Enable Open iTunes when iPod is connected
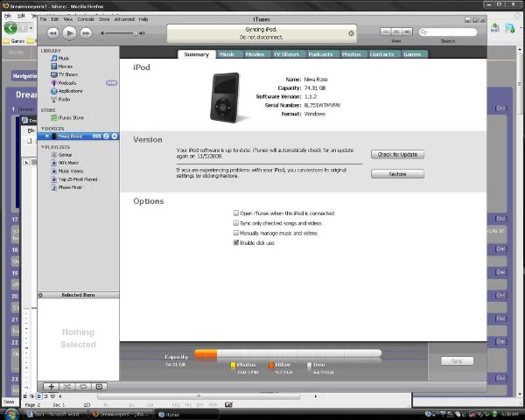 point(236,213)
